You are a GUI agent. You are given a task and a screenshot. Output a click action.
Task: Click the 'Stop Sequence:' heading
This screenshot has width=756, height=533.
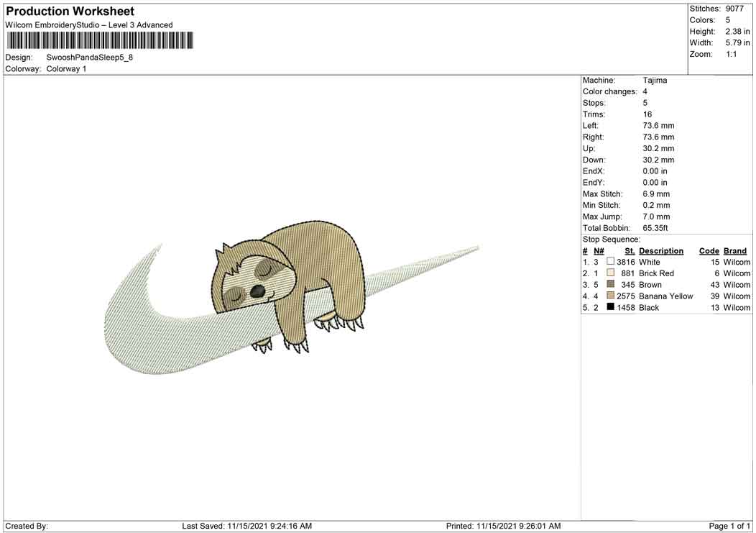click(612, 240)
